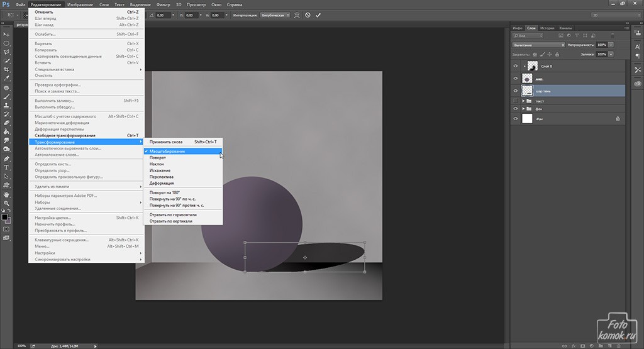Screen dimensions: 644x349
Task: Show the hidden 'текст' group layer
Action: click(516, 101)
